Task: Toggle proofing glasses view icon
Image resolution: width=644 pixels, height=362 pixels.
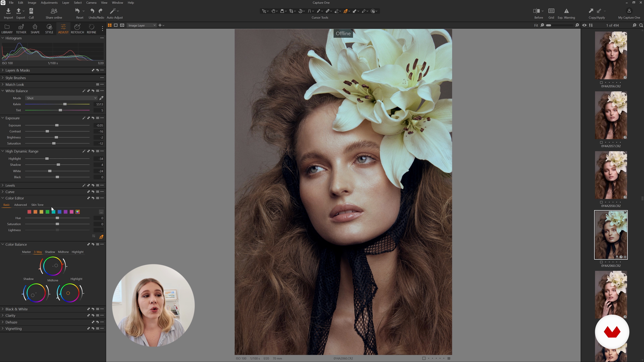Action: (x=122, y=25)
